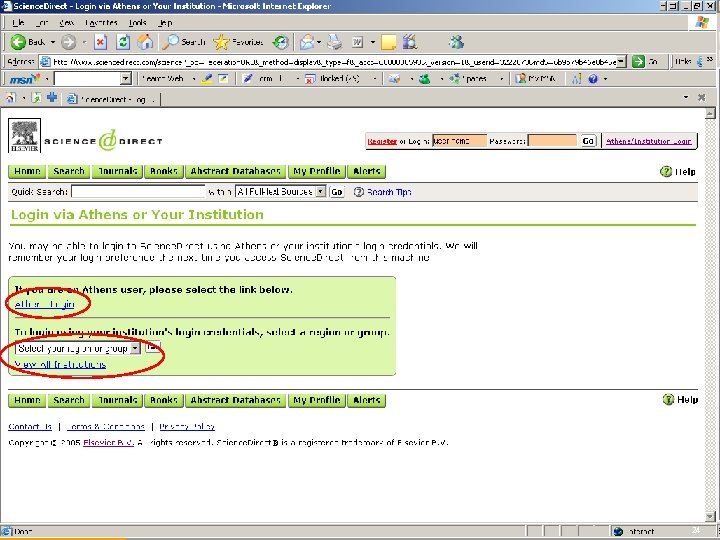Click the highlighter icon in MSN toolbar

point(208,79)
